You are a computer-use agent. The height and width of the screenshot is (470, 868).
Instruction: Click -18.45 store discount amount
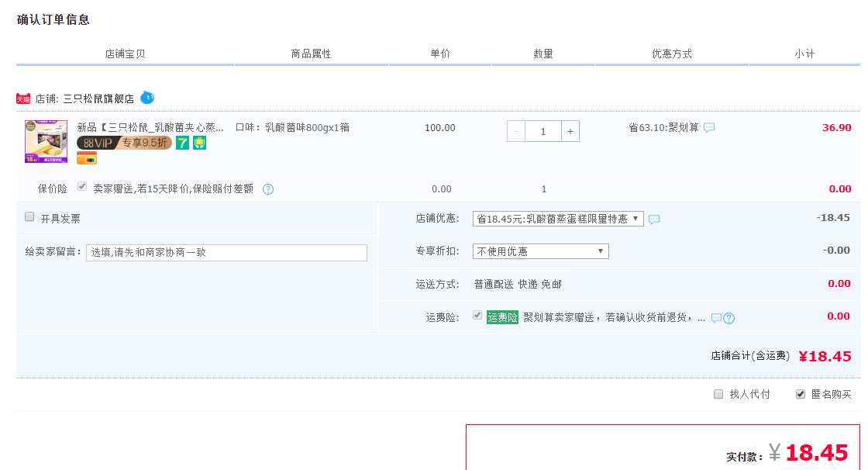pos(833,218)
